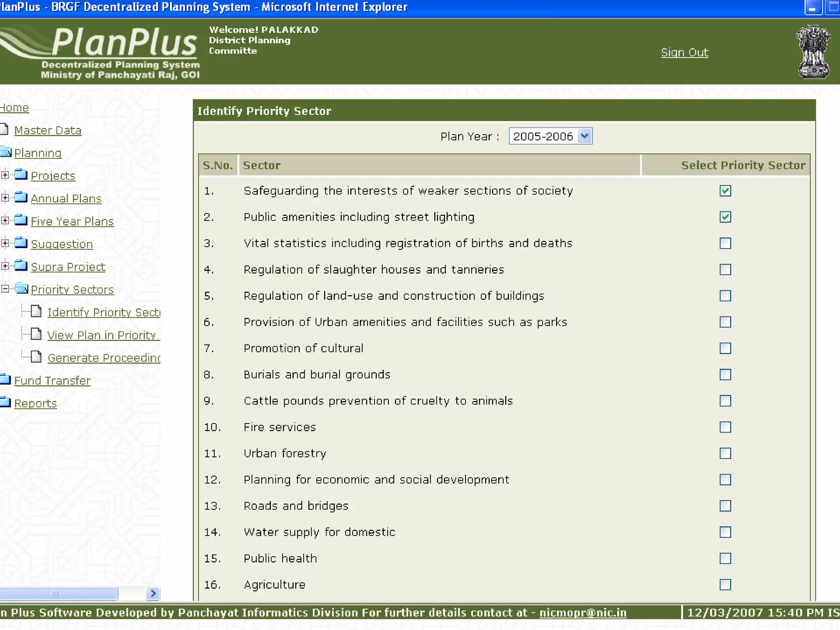Click the Identify Priority Sector page icon
Viewport: 840px width, 630px height.
click(37, 312)
